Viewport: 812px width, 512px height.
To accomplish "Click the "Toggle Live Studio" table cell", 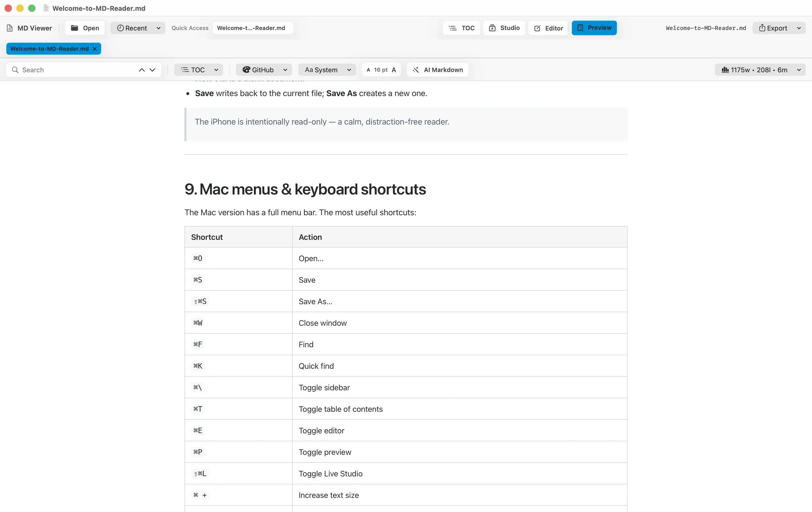I will click(x=460, y=473).
